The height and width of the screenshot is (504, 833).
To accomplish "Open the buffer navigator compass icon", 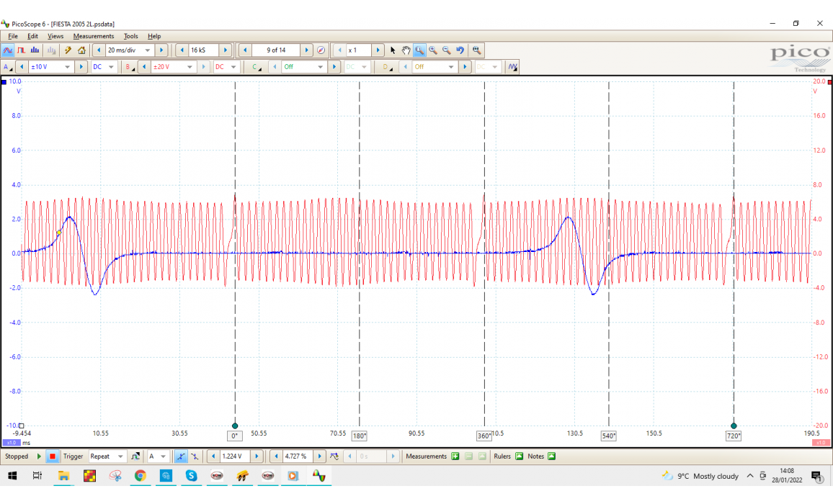I will pos(321,50).
